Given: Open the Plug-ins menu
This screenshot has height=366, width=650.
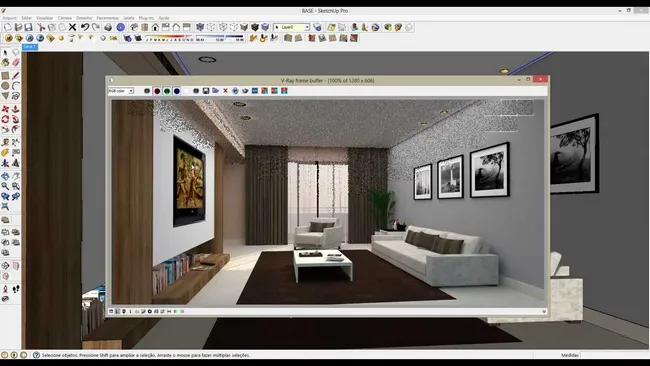Looking at the screenshot, I should [x=146, y=18].
